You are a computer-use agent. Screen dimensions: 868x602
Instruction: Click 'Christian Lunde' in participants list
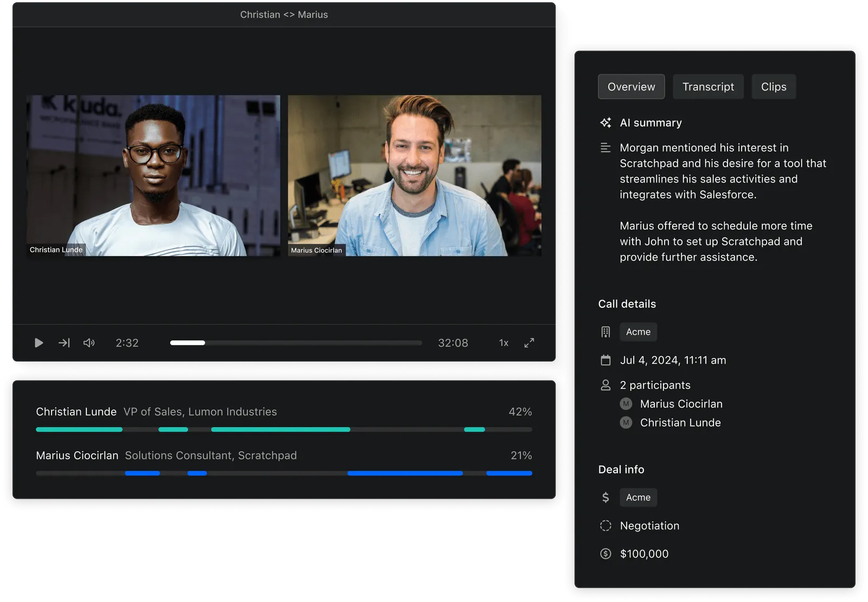680,423
